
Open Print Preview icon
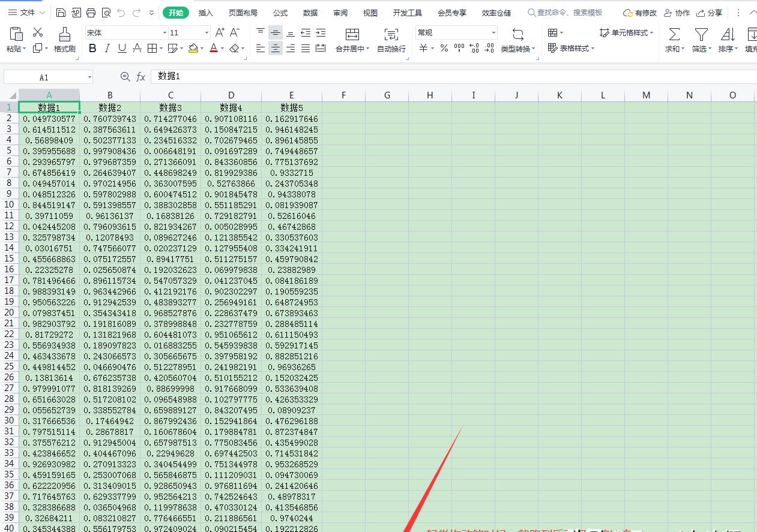(106, 13)
